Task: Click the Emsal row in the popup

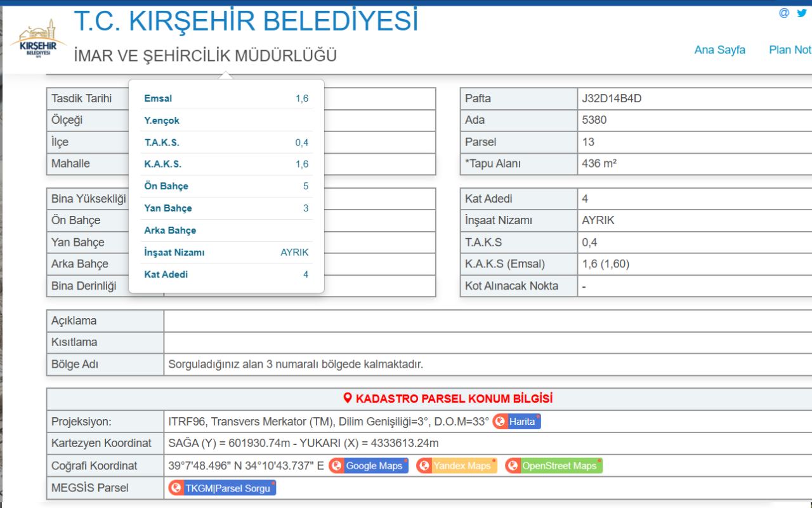Action: coord(226,98)
